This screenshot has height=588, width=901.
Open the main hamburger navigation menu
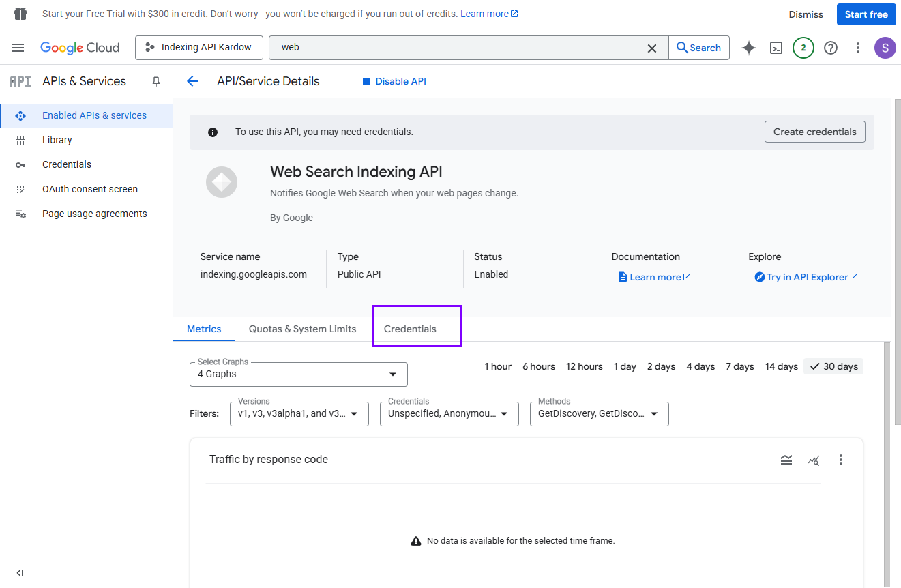(18, 48)
